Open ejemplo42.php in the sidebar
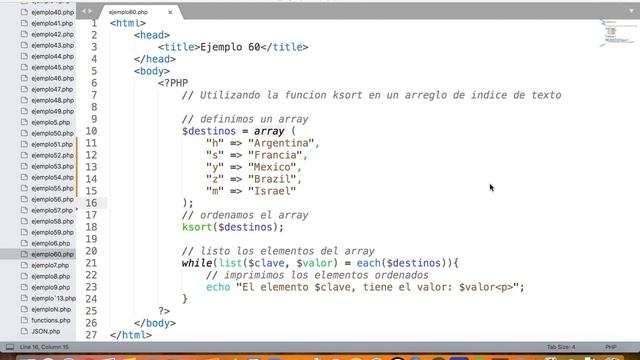Screen dimensions: 640x360 pos(52,35)
